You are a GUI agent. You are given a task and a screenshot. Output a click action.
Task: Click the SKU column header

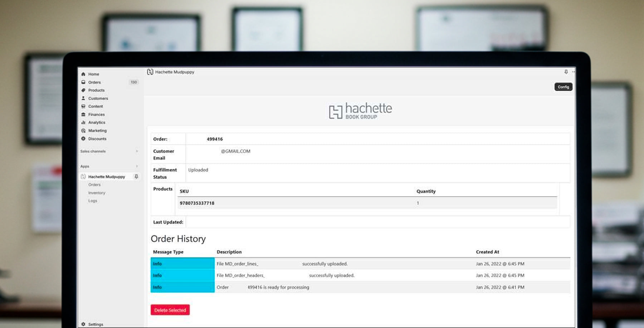tap(184, 191)
